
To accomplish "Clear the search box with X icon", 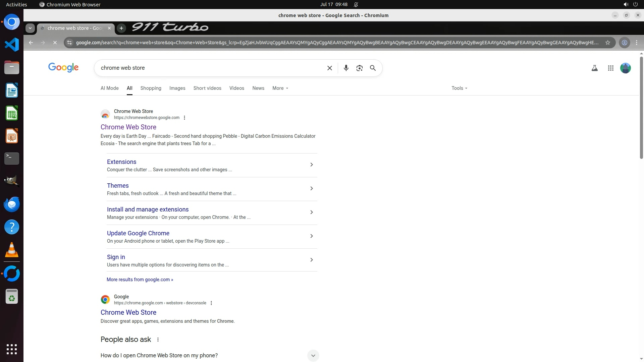I will 329,68.
